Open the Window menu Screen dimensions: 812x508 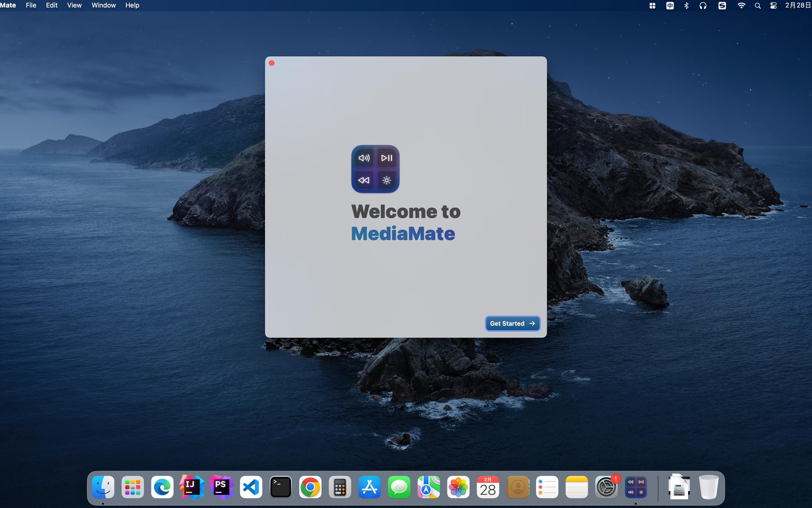104,5
